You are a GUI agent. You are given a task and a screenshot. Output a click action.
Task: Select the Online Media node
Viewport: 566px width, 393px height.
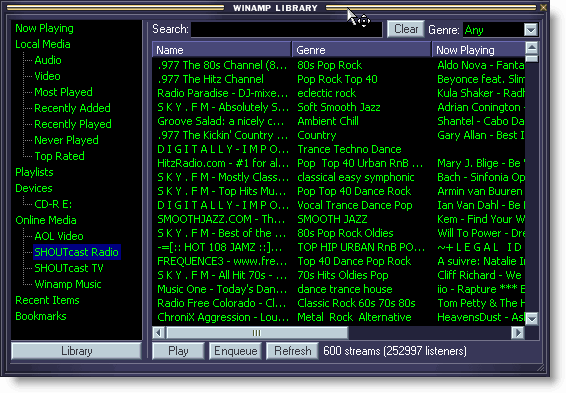(x=45, y=220)
